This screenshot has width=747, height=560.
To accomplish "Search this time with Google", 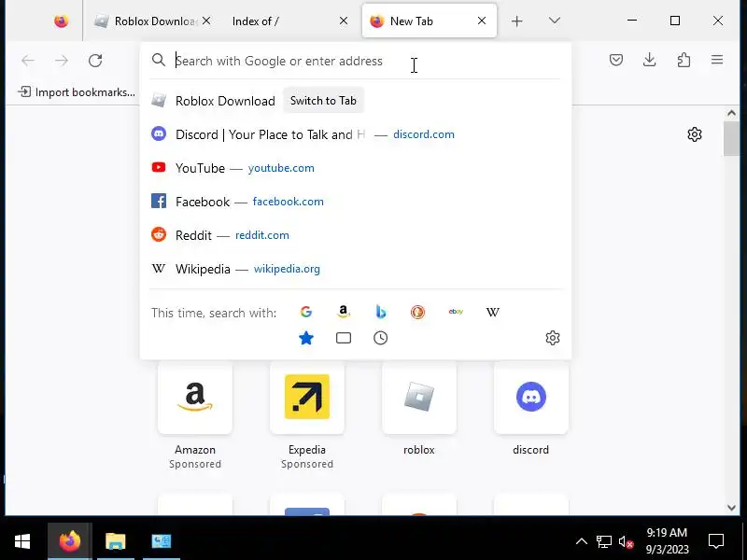I will pos(306,312).
